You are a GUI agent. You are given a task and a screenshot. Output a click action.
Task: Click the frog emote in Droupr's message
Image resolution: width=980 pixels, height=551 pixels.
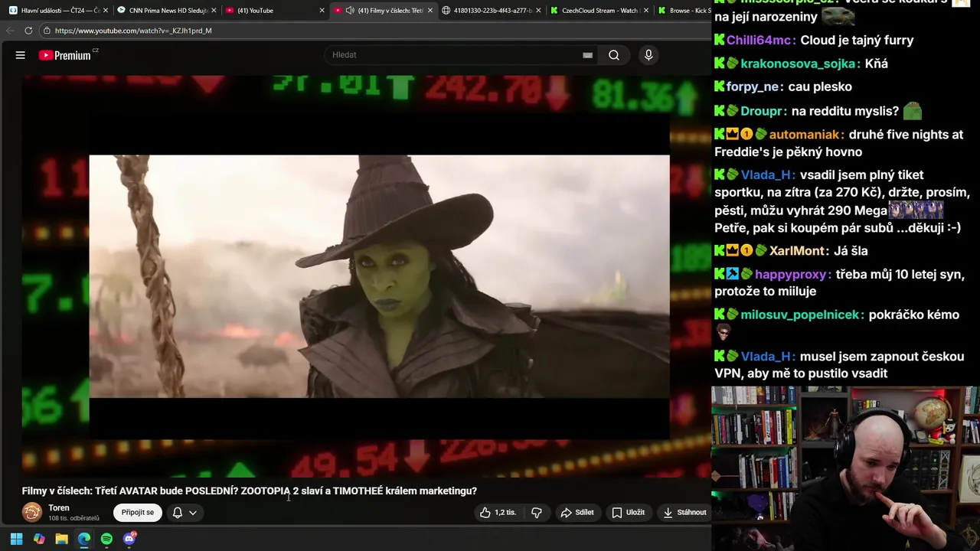tap(912, 111)
